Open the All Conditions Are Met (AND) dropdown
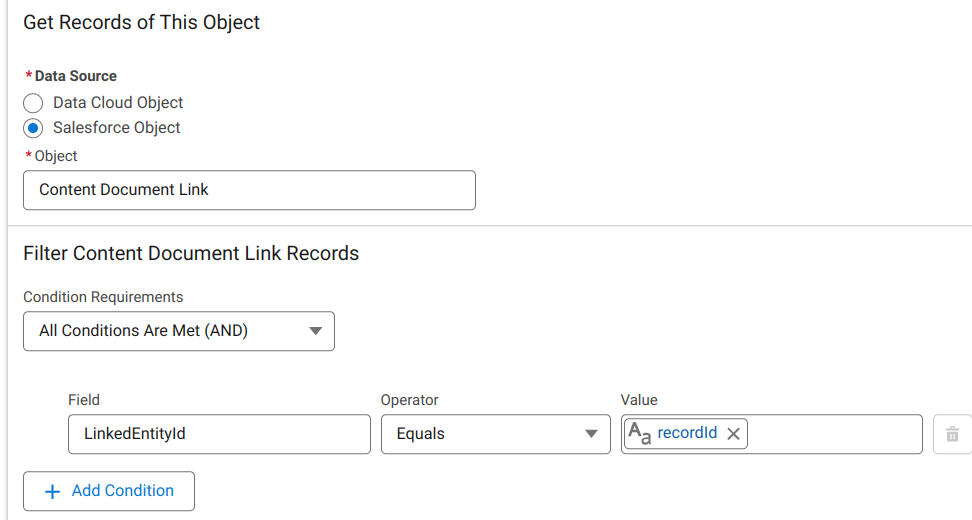Viewport: 972px width, 520px height. click(x=178, y=331)
